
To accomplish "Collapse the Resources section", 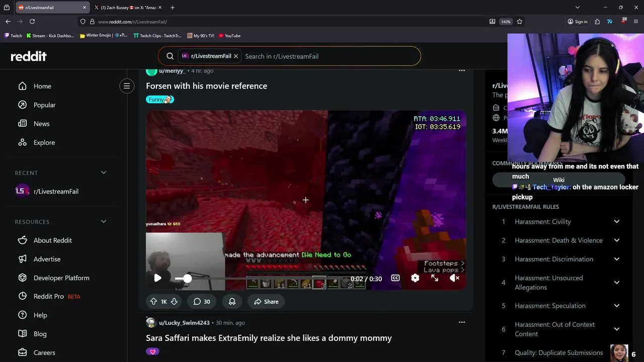I will [104, 222].
